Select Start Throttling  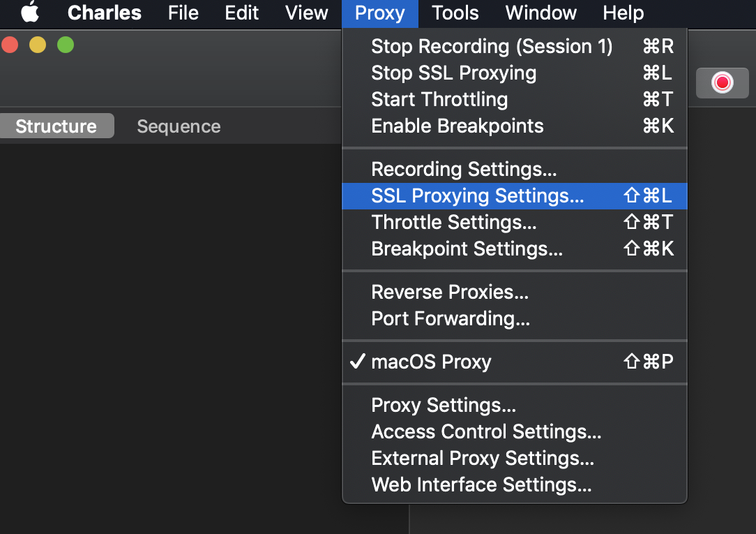[x=515, y=99]
